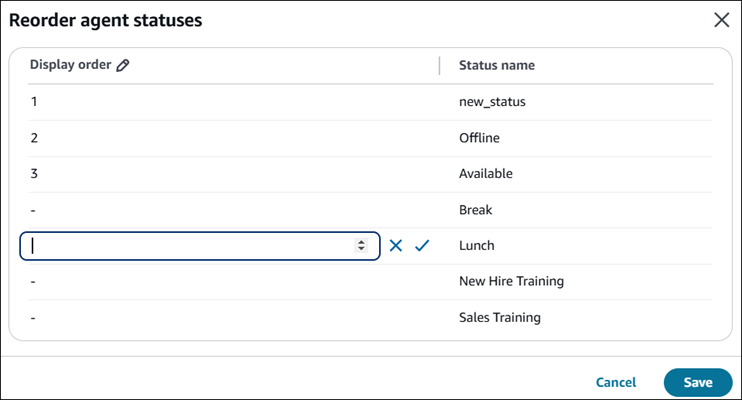Click the pencil edit icon beside Display order
Viewport: 742px width, 400px height.
pyautogui.click(x=123, y=65)
